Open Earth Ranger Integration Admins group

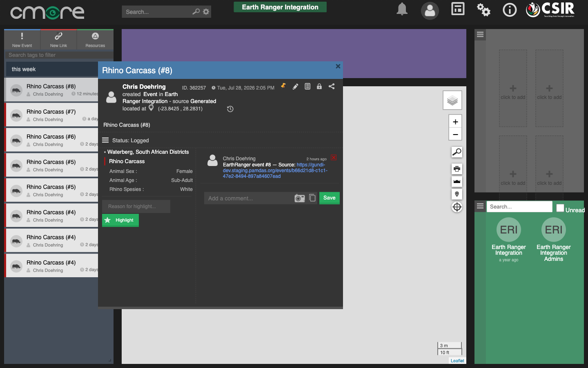point(554,240)
